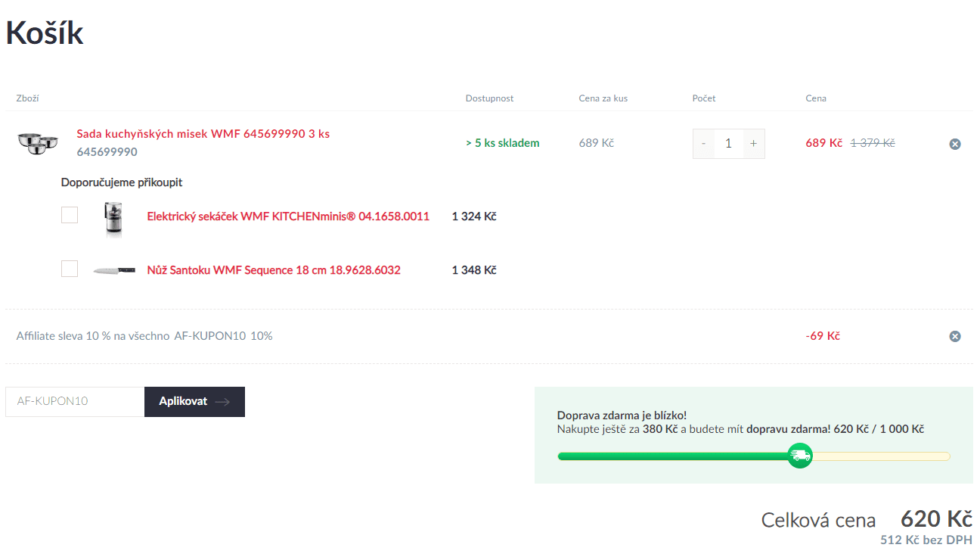Click the 'Celková cena' label
Viewport: 980px width, 554px height.
pyautogui.click(x=818, y=520)
